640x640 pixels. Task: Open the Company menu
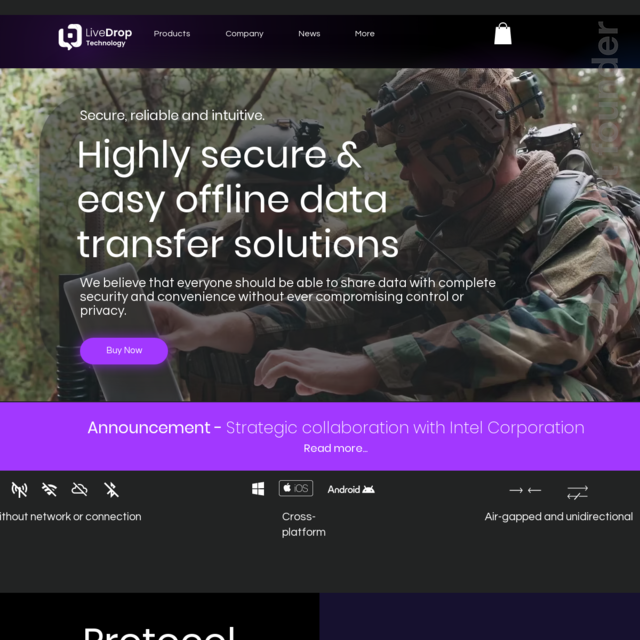pyautogui.click(x=244, y=34)
